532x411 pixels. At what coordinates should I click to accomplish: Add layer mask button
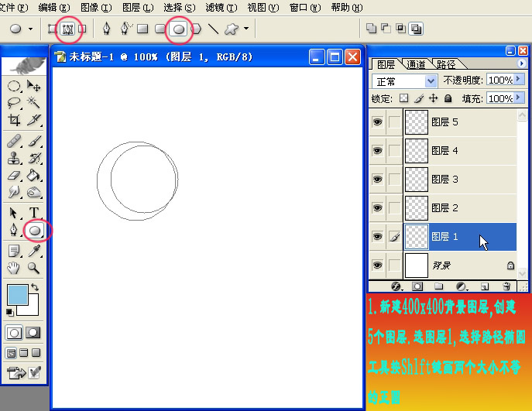click(417, 286)
